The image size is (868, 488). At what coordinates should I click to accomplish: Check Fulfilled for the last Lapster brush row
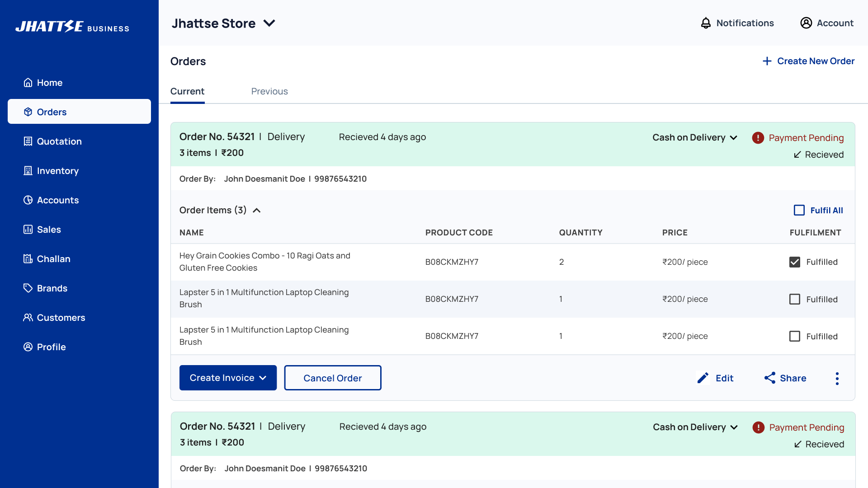click(795, 336)
